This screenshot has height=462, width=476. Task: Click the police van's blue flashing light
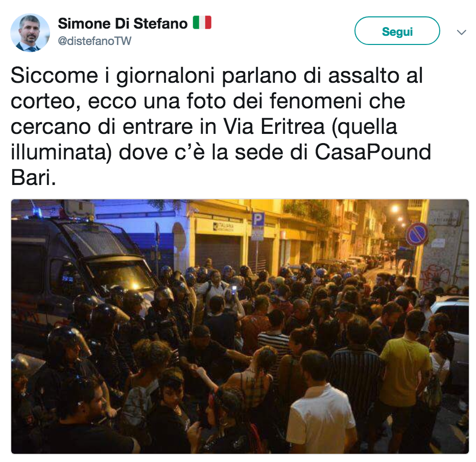[37, 212]
